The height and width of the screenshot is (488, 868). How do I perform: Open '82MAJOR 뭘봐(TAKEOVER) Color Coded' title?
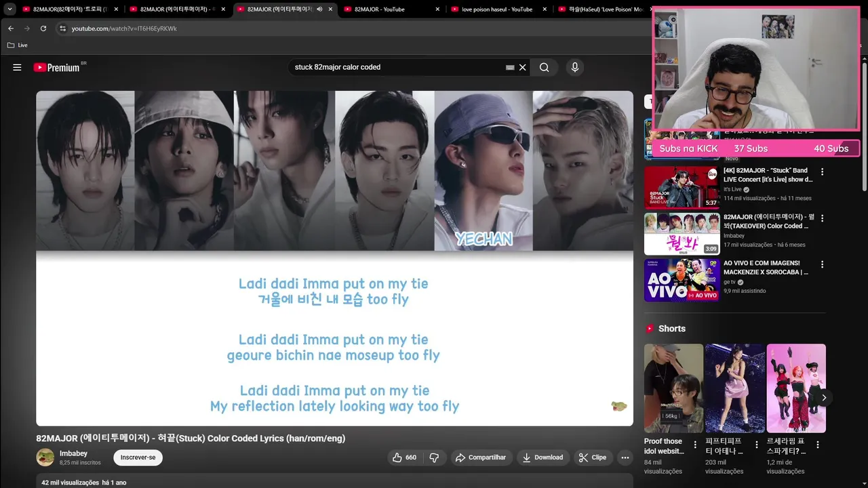[768, 221]
